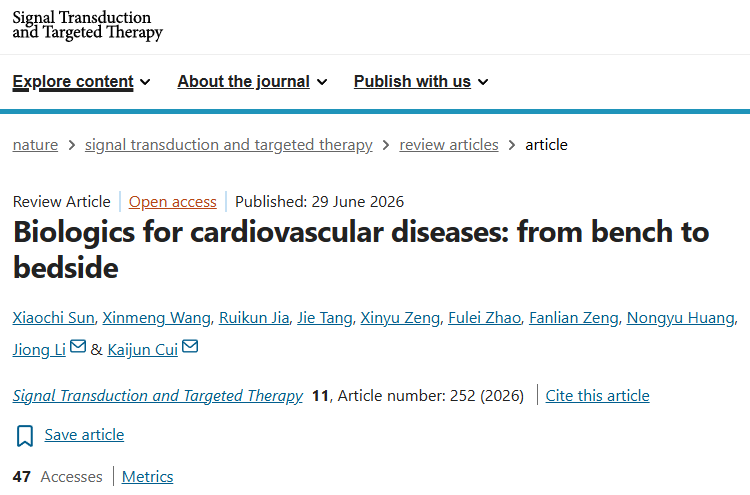Expand the Explore content chevron

[x=145, y=82]
